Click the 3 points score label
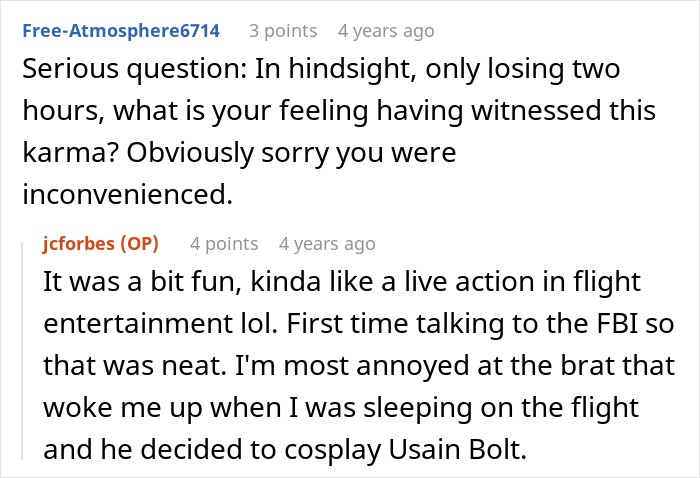Screen dimensions: 700x478 283,31
